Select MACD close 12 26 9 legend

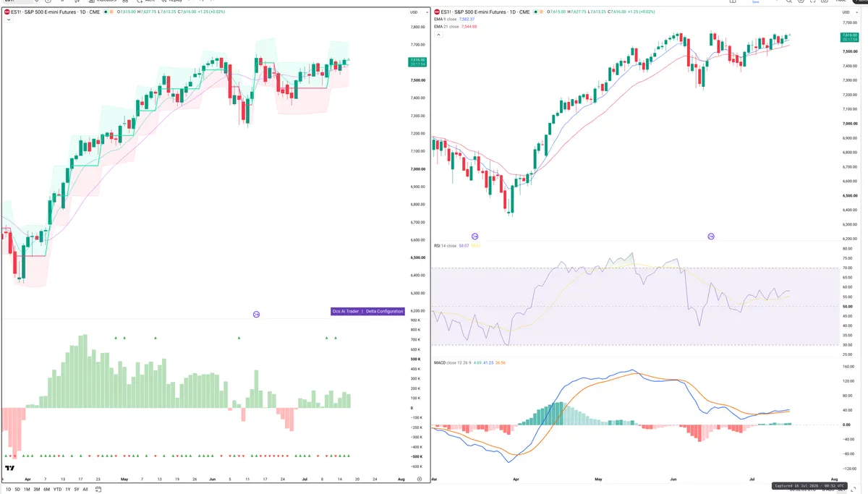[x=453, y=362]
